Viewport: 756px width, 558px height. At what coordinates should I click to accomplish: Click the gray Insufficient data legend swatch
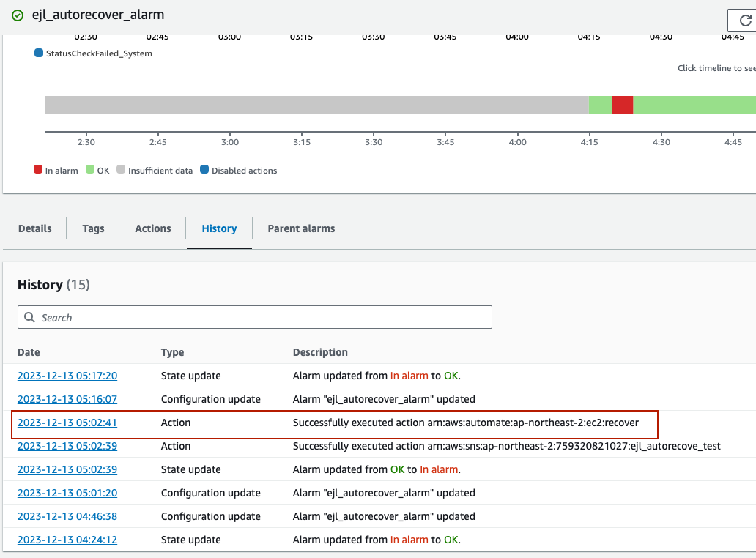[121, 170]
